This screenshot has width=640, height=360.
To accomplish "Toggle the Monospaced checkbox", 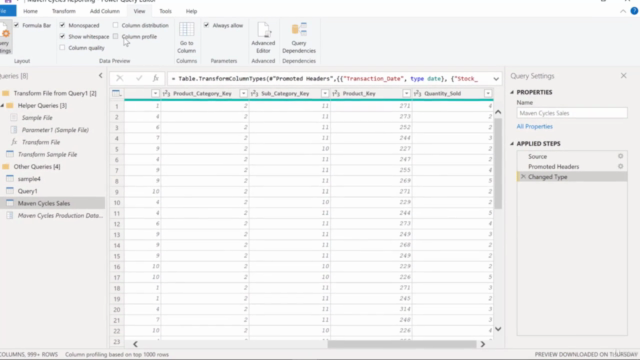I will click(62, 25).
